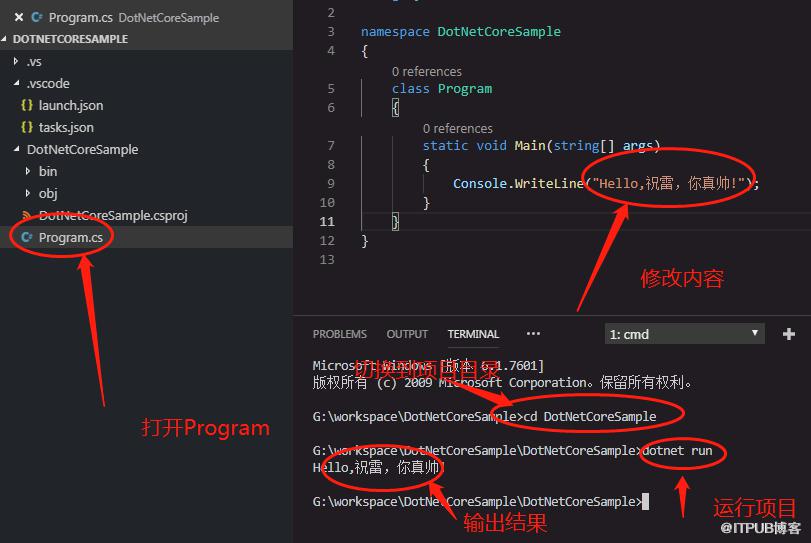Click the C# icon beside Program.cs in open editors
Image resolution: width=811 pixels, height=543 pixels.
tap(37, 18)
